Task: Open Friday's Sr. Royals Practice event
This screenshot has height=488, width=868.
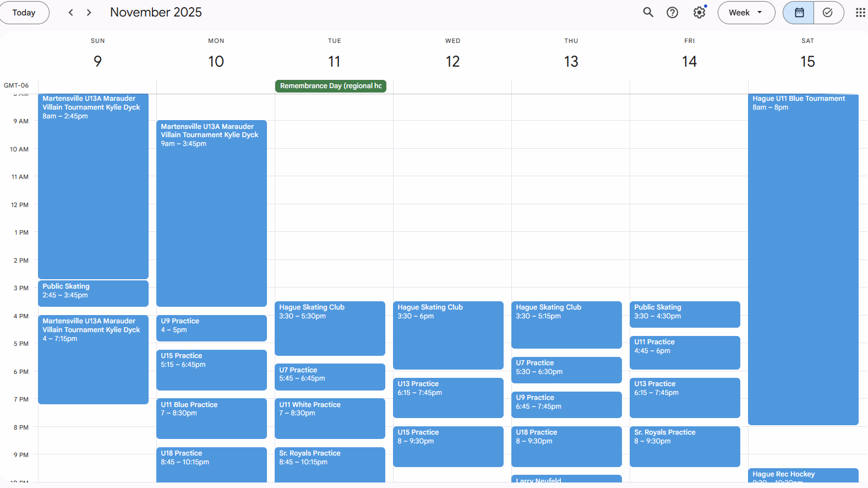Action: pyautogui.click(x=685, y=446)
